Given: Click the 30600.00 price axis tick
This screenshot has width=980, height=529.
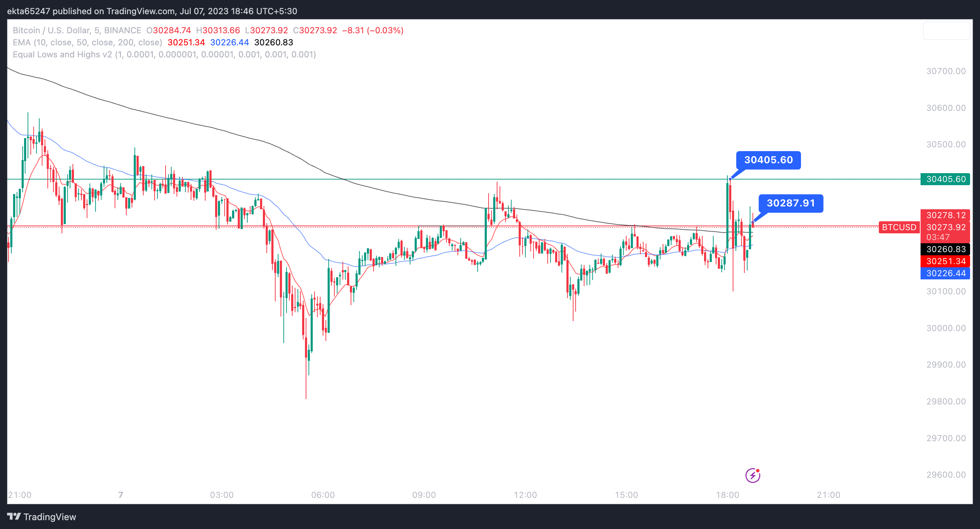Looking at the screenshot, I should [x=946, y=108].
